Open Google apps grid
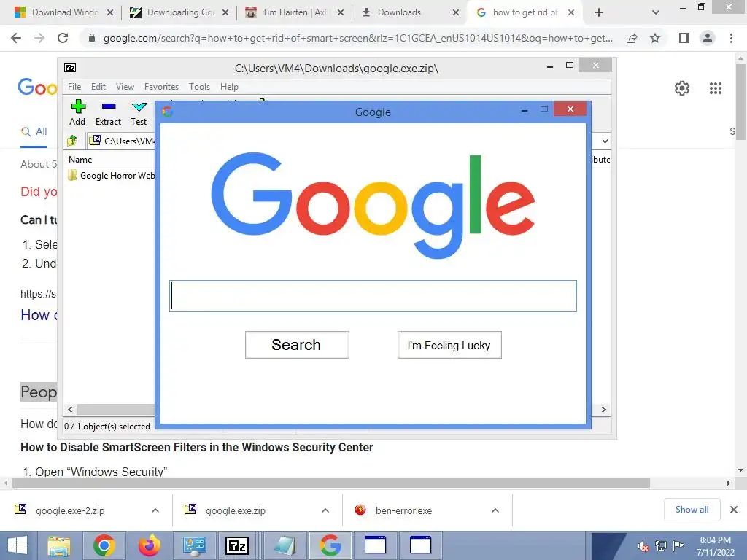 click(x=716, y=88)
